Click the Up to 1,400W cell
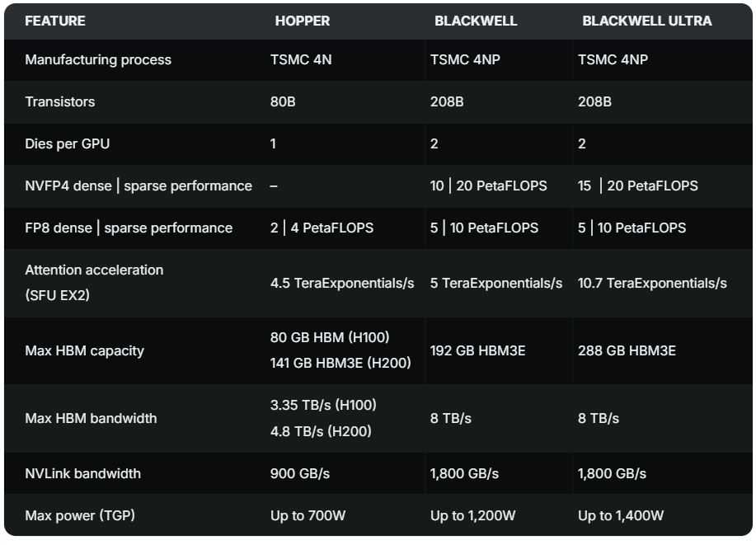Viewport: 756px width, 545px height. pos(621,515)
